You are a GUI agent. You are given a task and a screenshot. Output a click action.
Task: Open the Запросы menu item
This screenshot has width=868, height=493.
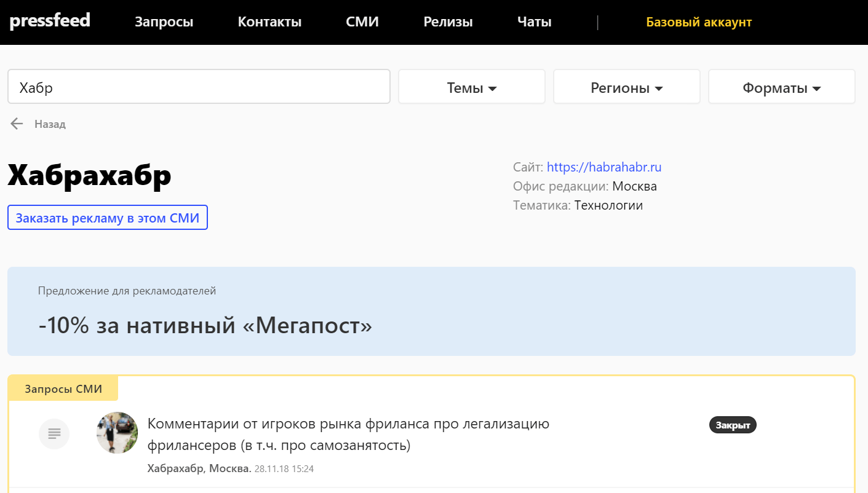click(164, 22)
